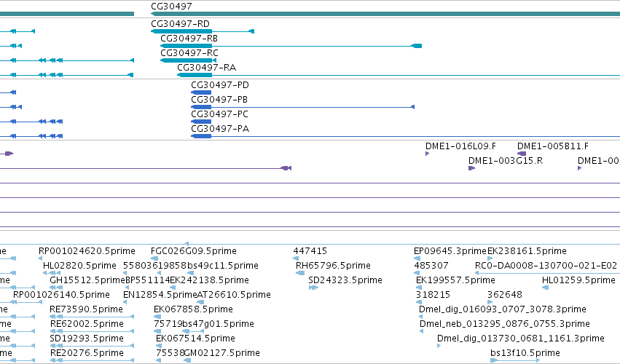The height and width of the screenshot is (364, 620).
Task: Click the SD24323.5prime EST glyph
Action: click(313, 288)
